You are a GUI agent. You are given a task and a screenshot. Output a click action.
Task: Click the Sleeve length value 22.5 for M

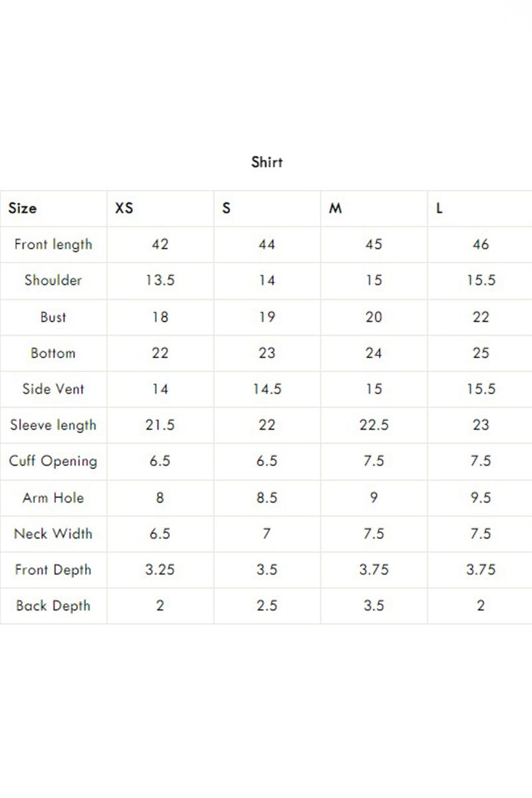pos(374,425)
